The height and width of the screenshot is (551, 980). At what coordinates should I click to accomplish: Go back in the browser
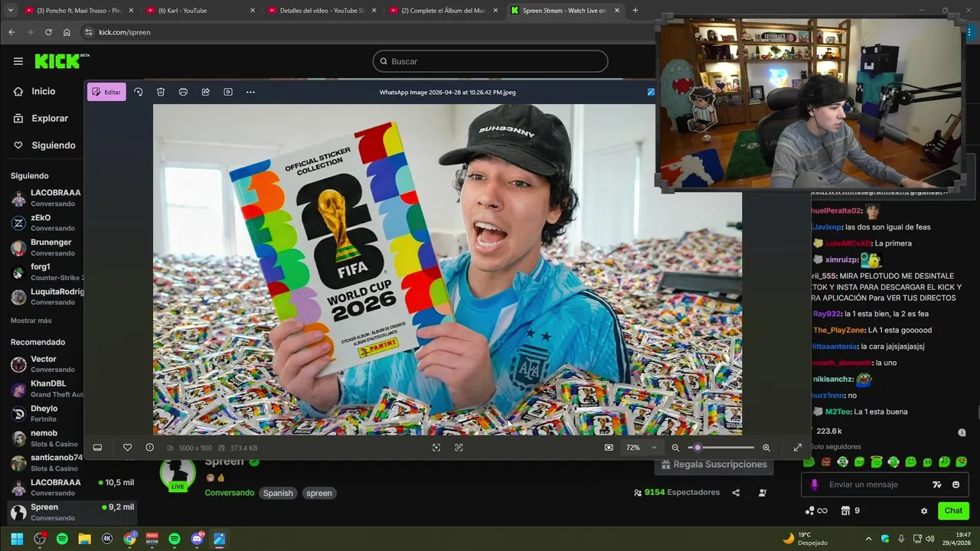[11, 32]
